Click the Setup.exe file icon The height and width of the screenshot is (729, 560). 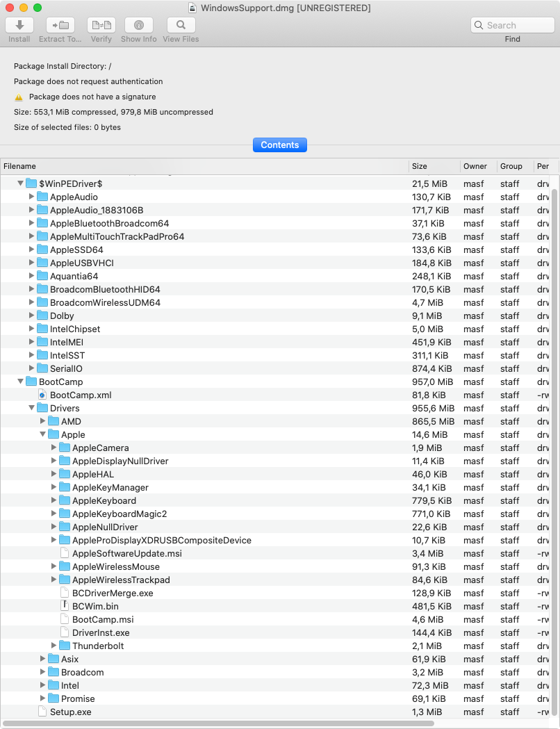42,712
